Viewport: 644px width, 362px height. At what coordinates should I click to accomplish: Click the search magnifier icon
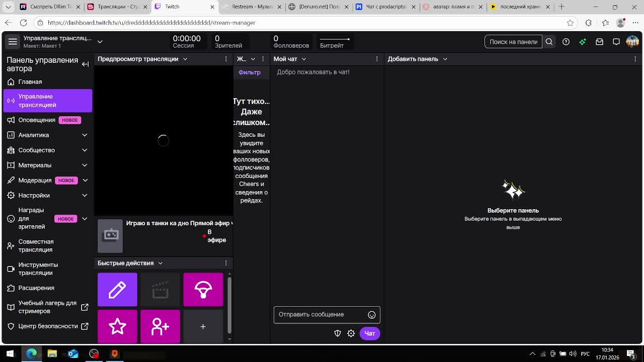coord(549,42)
